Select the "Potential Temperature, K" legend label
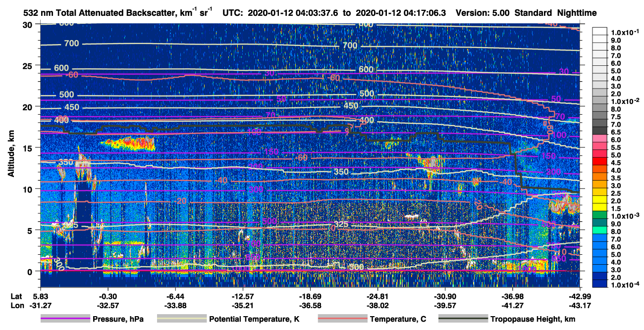Image resolution: width=644 pixels, height=330 pixels. (254, 319)
